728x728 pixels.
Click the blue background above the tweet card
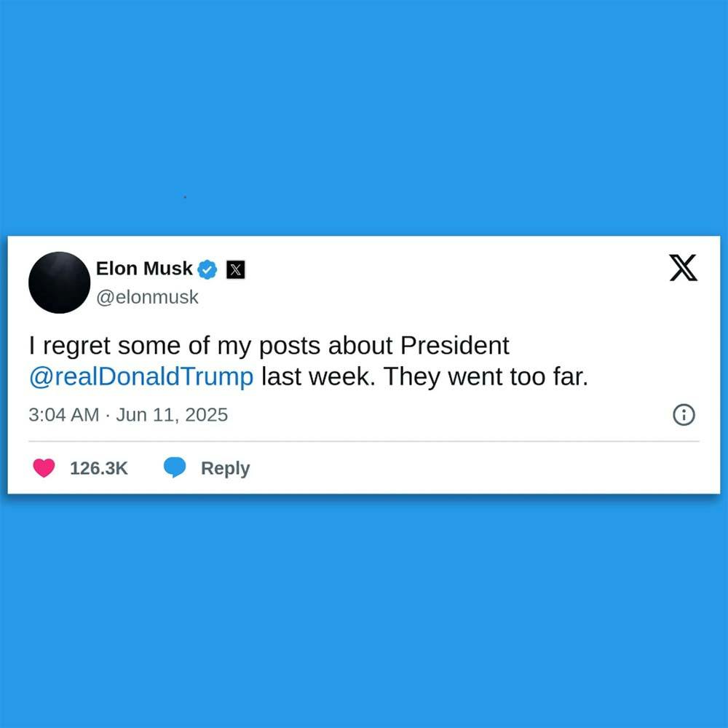[x=364, y=116]
